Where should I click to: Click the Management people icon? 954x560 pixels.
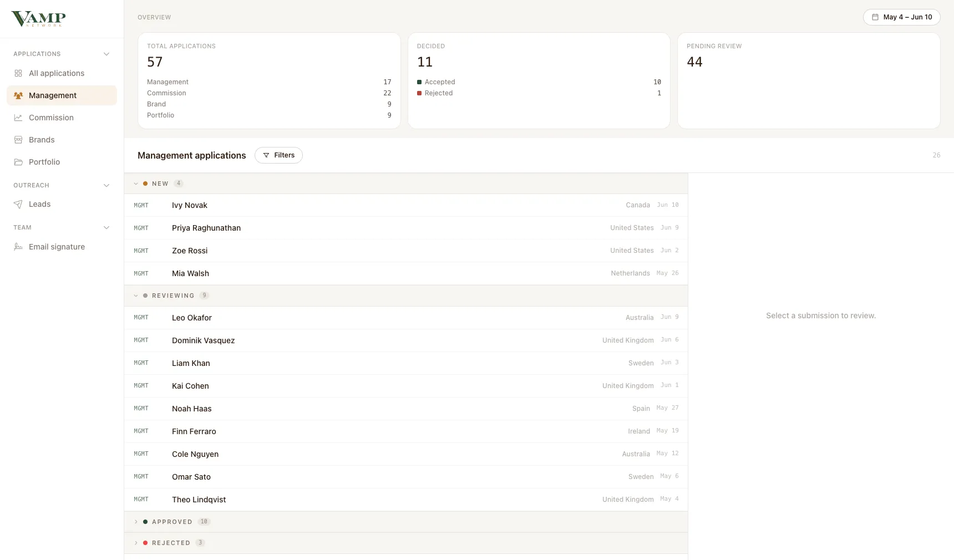(18, 95)
